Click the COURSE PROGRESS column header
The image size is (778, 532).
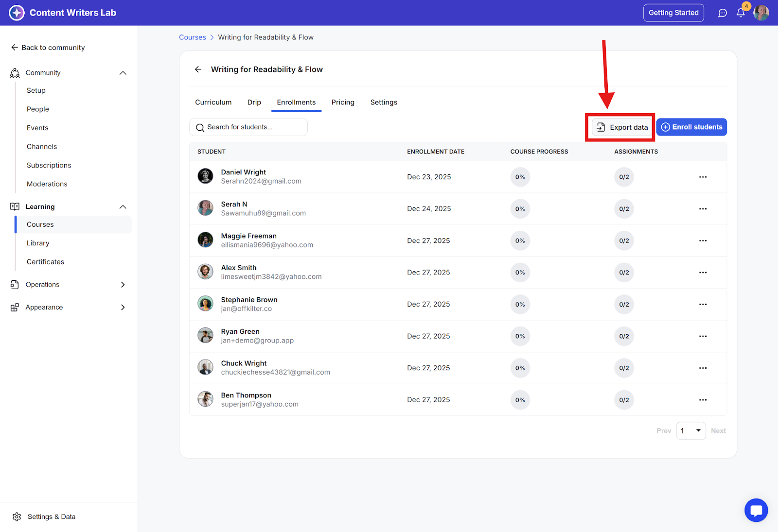pos(539,152)
